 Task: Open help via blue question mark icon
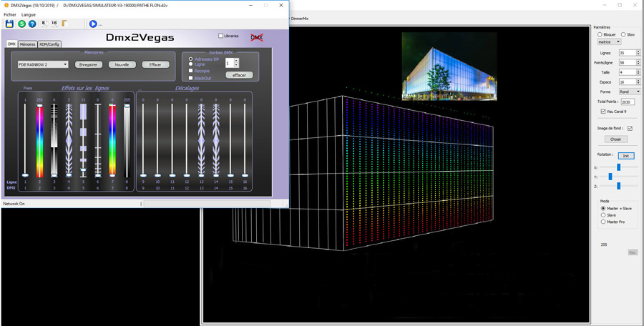point(32,24)
